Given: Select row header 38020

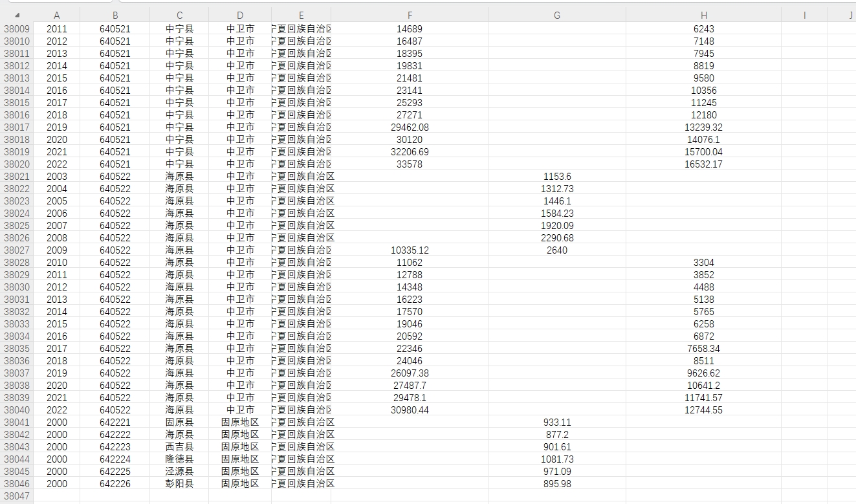Looking at the screenshot, I should 17,164.
